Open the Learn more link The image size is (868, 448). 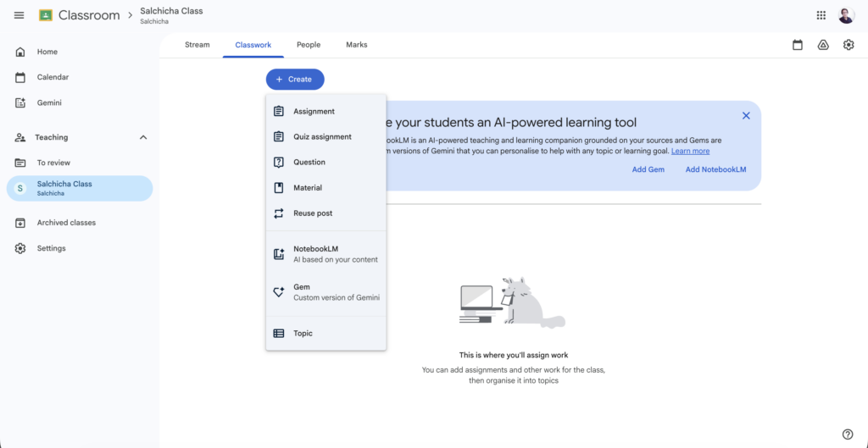coord(690,151)
